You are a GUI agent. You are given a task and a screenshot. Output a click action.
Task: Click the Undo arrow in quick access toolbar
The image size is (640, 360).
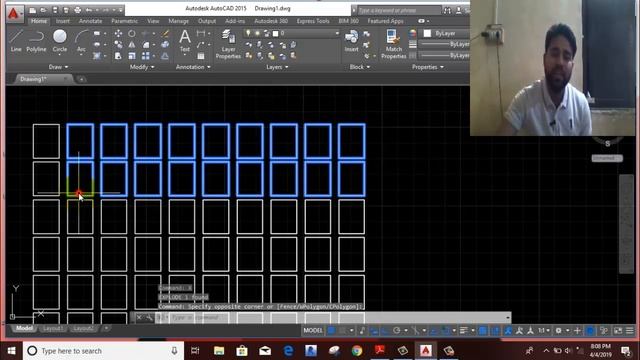89,10
